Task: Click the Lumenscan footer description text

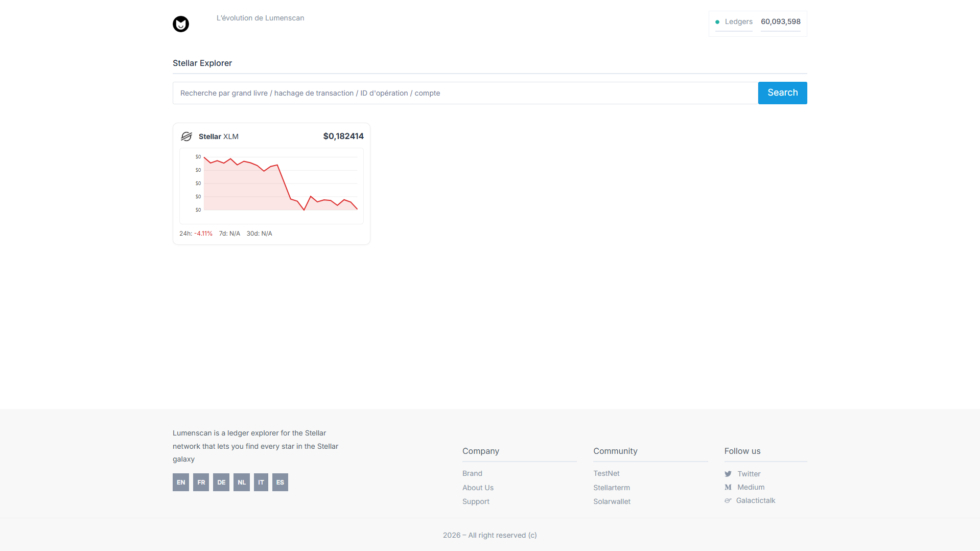Action: (x=255, y=446)
